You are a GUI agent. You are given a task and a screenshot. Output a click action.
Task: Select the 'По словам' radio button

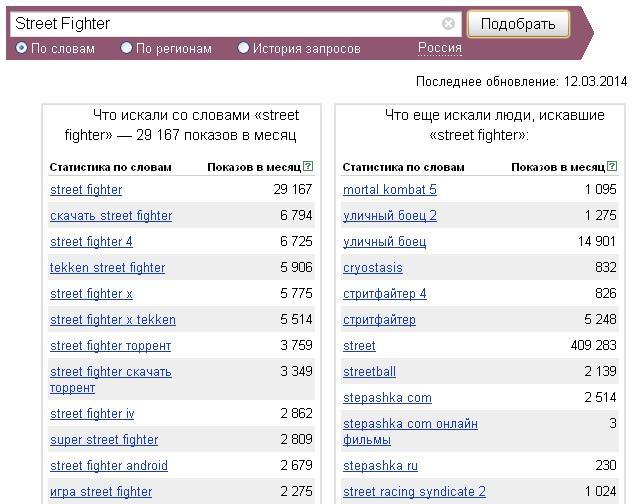[21, 48]
